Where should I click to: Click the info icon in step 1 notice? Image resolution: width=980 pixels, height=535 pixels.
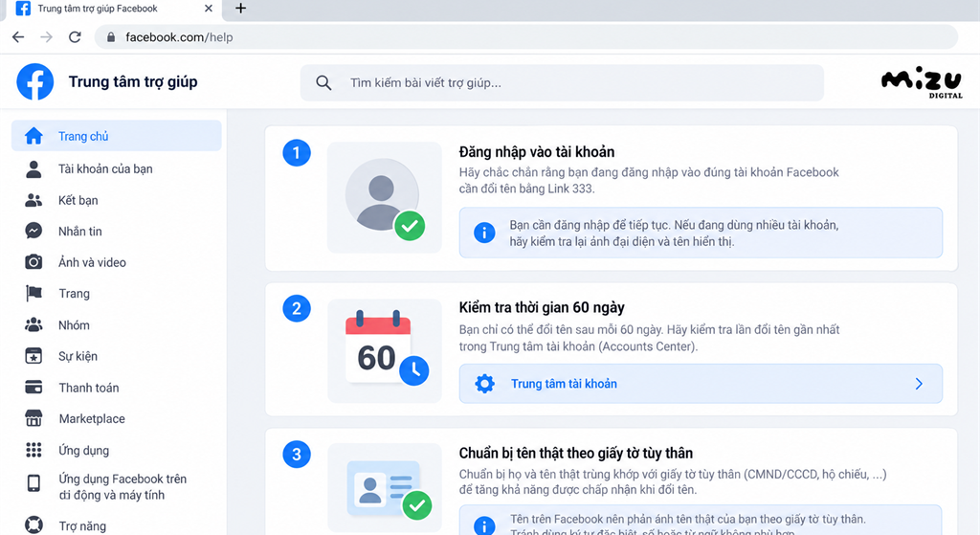(484, 233)
